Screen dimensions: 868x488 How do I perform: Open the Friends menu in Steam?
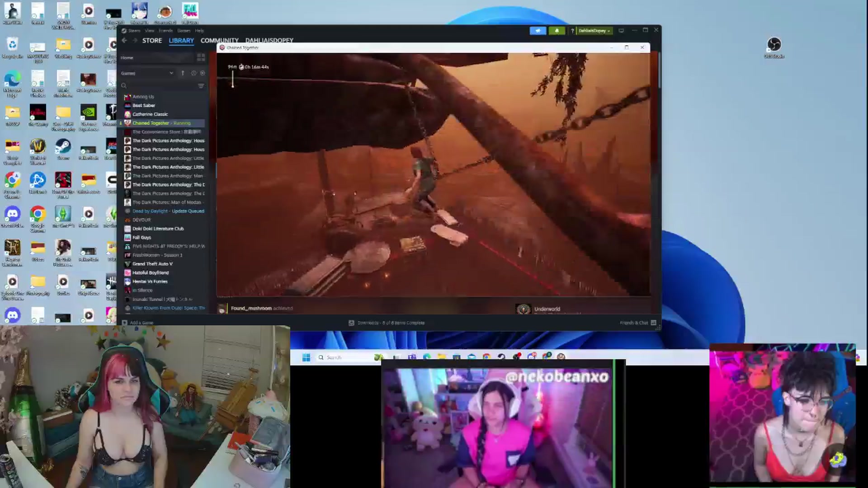[165, 31]
